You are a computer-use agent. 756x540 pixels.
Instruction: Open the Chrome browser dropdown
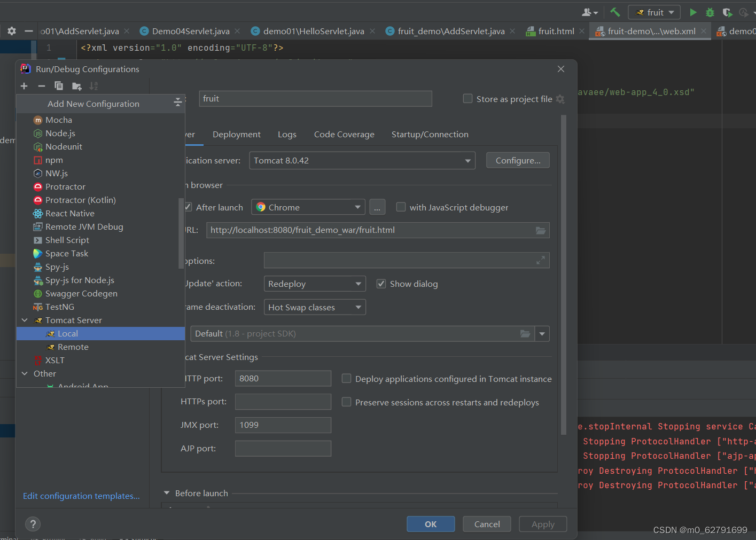[308, 207]
